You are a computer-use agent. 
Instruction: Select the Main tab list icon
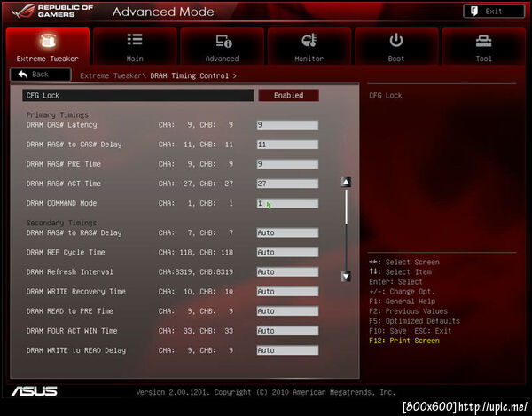point(135,39)
